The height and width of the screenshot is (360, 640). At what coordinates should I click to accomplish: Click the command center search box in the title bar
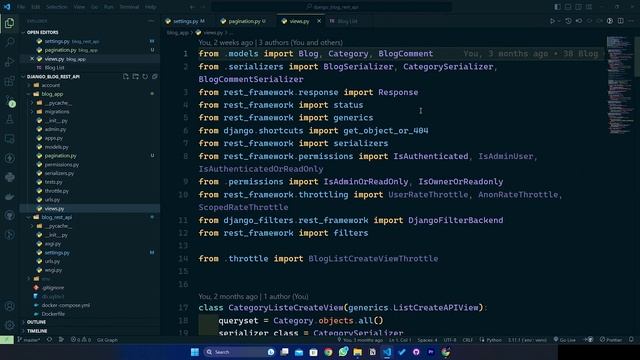[x=331, y=7]
